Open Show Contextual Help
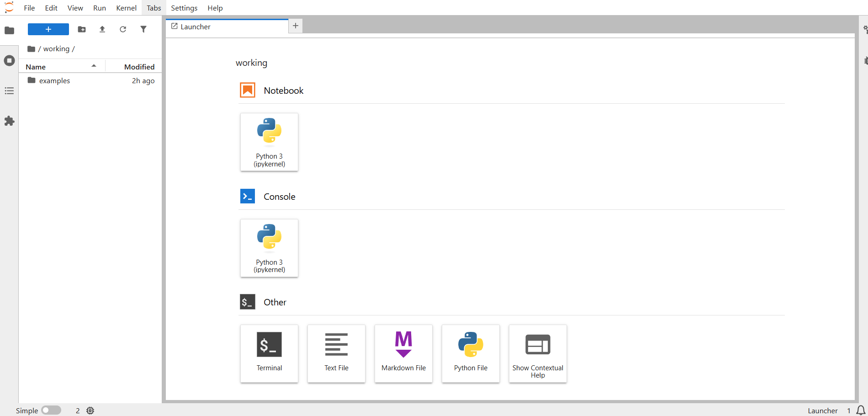 (538, 354)
